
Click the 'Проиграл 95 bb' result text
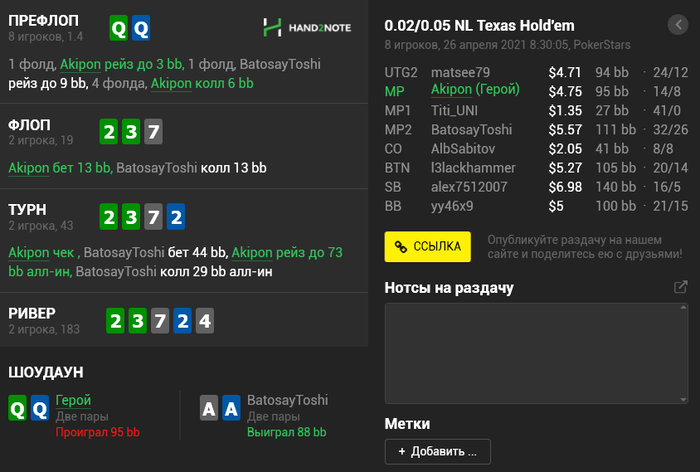click(x=98, y=432)
